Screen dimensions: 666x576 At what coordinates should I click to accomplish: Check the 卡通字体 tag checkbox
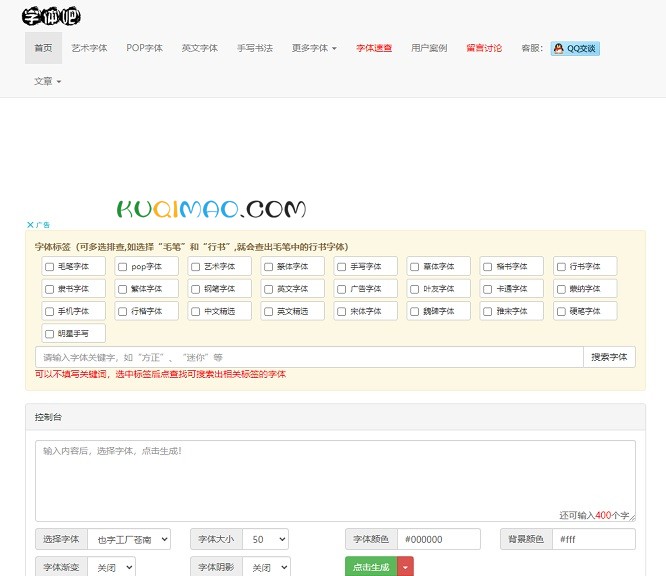(488, 289)
